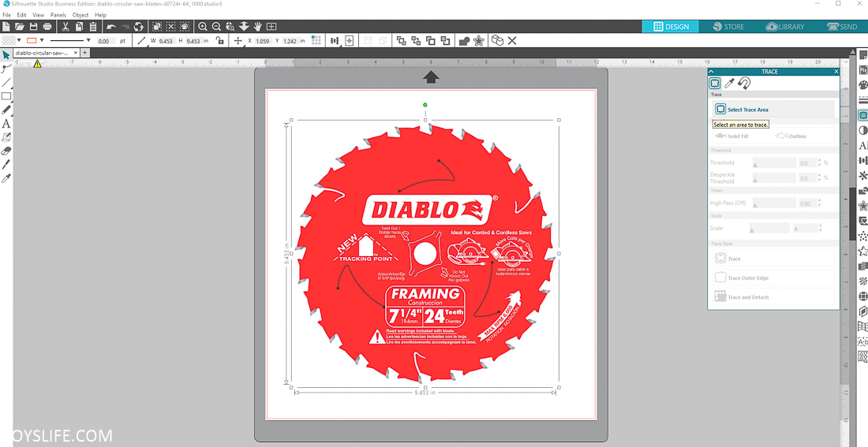Open the Object menu
868x447 pixels.
pyautogui.click(x=80, y=15)
